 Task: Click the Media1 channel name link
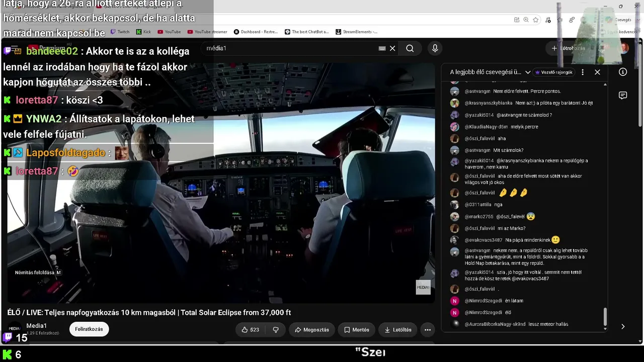(37, 326)
